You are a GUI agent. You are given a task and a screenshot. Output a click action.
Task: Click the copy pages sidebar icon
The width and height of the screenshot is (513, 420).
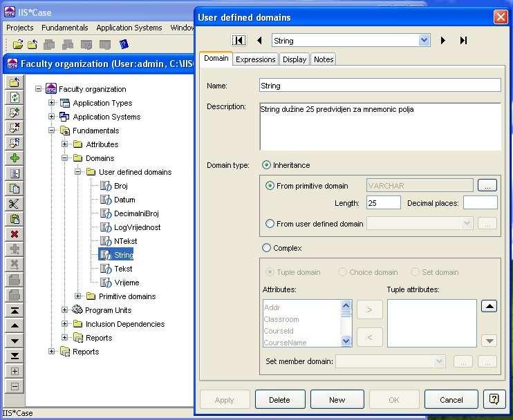(15, 189)
